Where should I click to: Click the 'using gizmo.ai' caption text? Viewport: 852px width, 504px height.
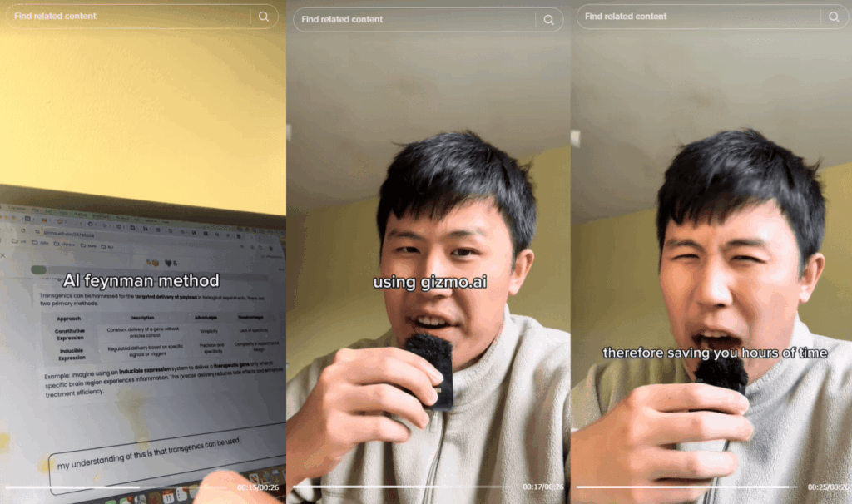pyautogui.click(x=429, y=283)
